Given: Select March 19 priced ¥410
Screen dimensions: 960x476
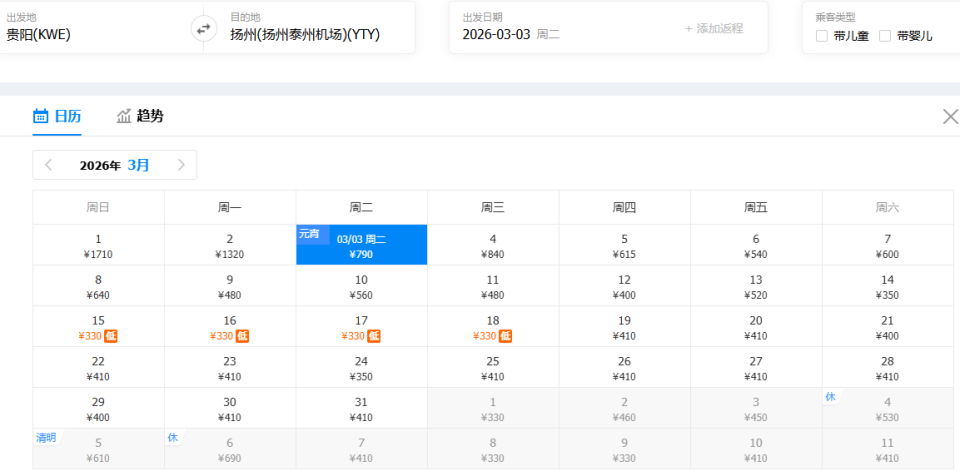Looking at the screenshot, I should coord(624,327).
